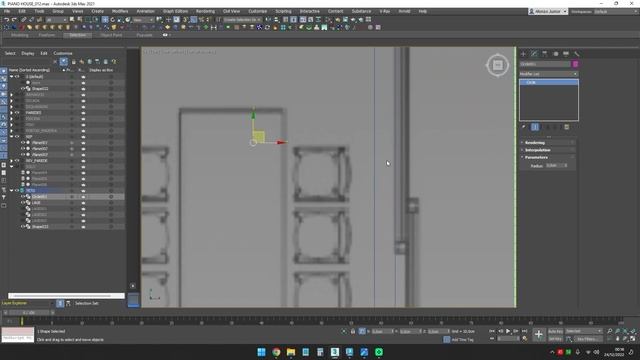
Task: Open the Render Setup icon
Action: [338, 20]
